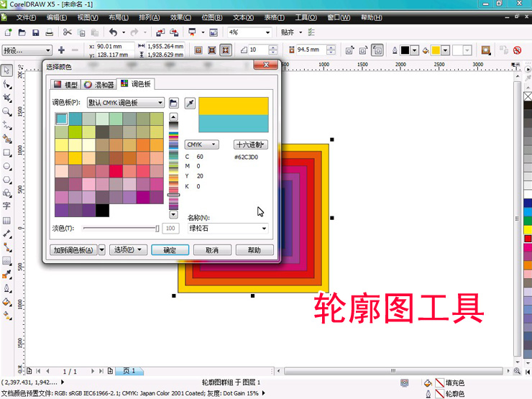Open palette folder icon beside palette dropdown
This screenshot has height=399, width=532.
pyautogui.click(x=173, y=104)
